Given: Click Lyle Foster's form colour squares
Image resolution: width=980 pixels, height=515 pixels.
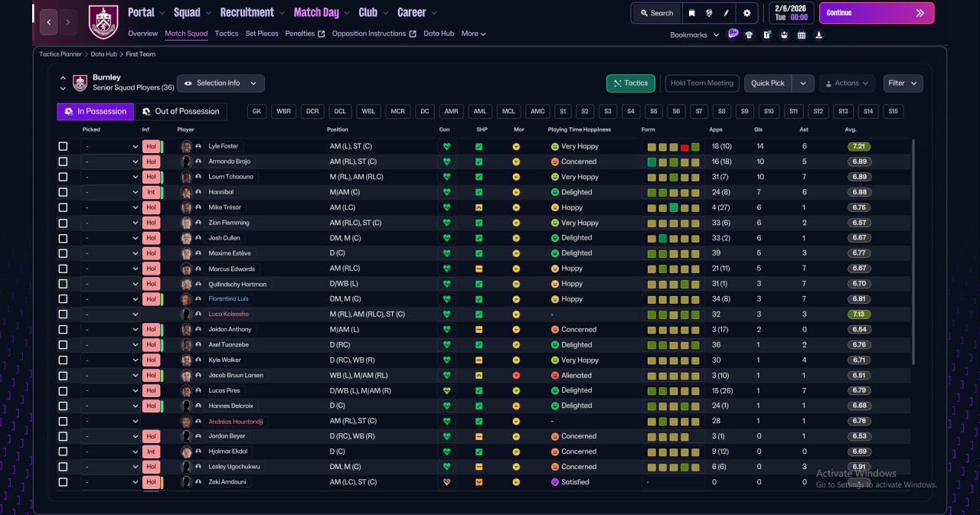Looking at the screenshot, I should pos(674,147).
